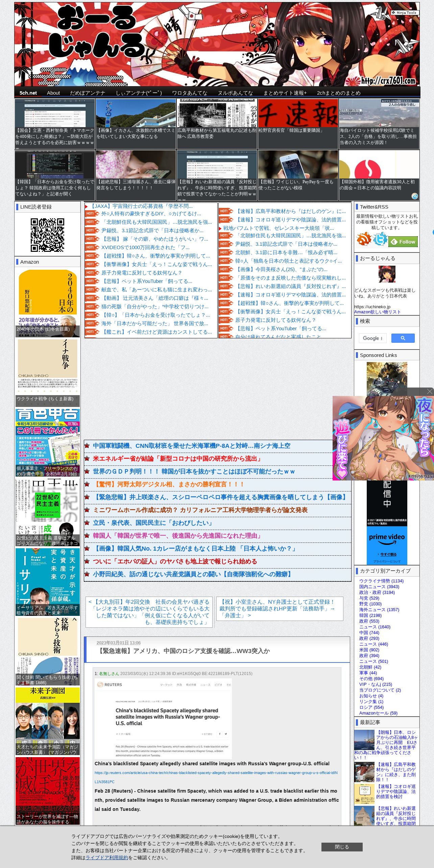Open the 22世紀の民主主義 book cover
Image resolution: width=434 pixels, height=868 pixels.
47,512
